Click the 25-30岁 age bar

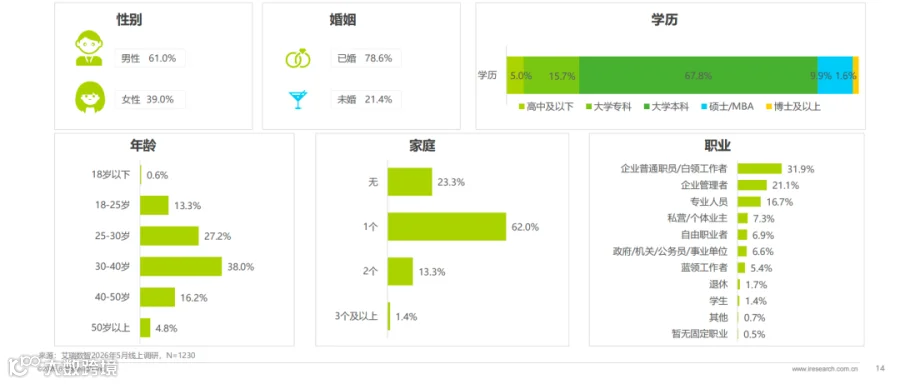(169, 236)
